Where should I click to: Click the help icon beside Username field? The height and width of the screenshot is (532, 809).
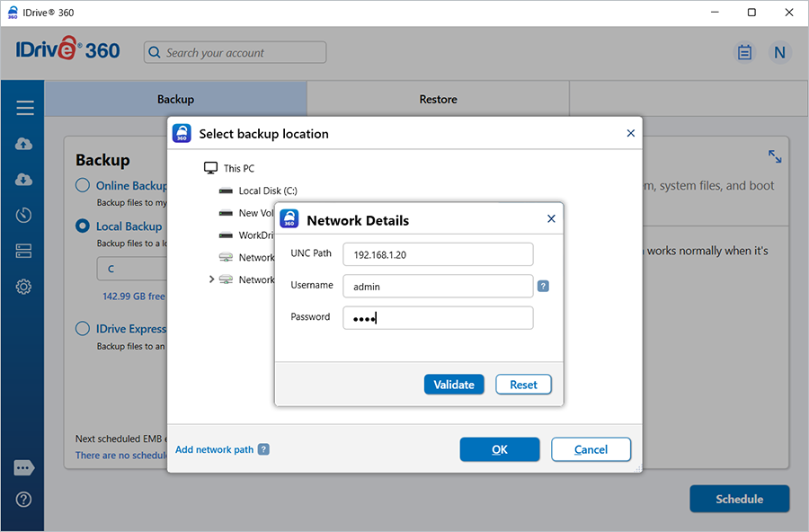543,287
